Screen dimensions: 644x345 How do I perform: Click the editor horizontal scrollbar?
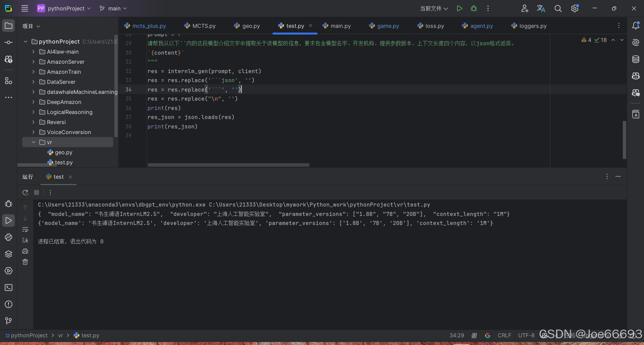pos(228,165)
